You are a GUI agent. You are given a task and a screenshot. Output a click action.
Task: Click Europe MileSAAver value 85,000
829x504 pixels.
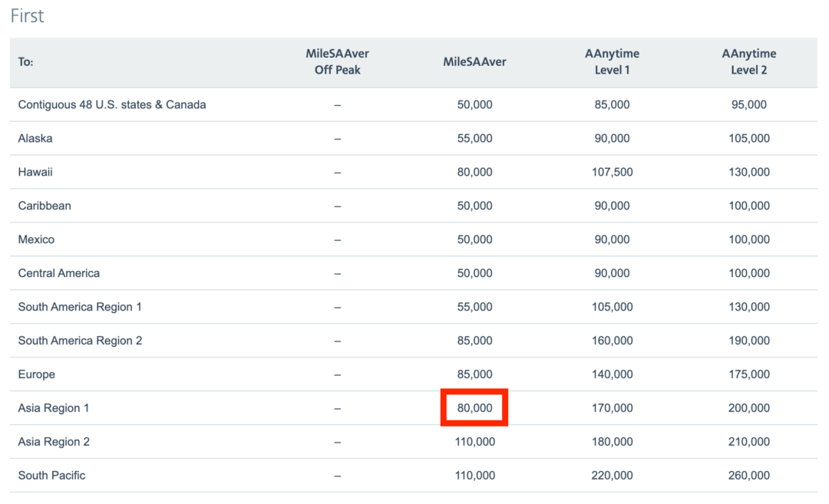pyautogui.click(x=474, y=374)
